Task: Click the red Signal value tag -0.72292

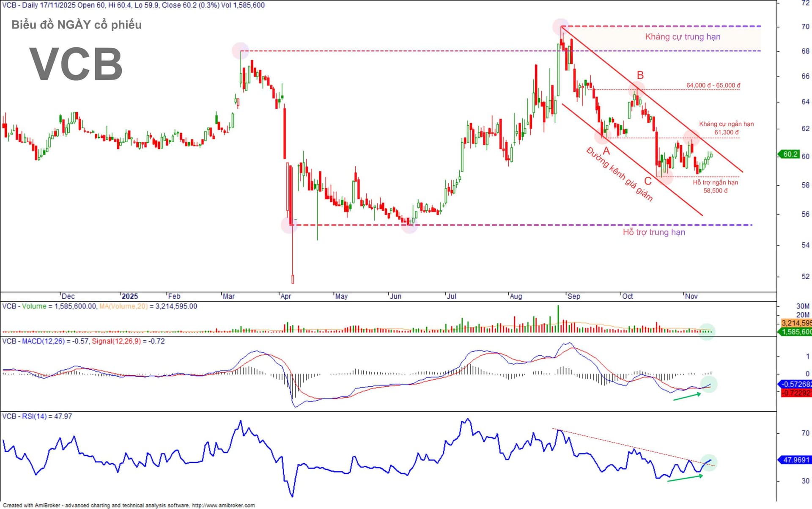Action: click(796, 393)
